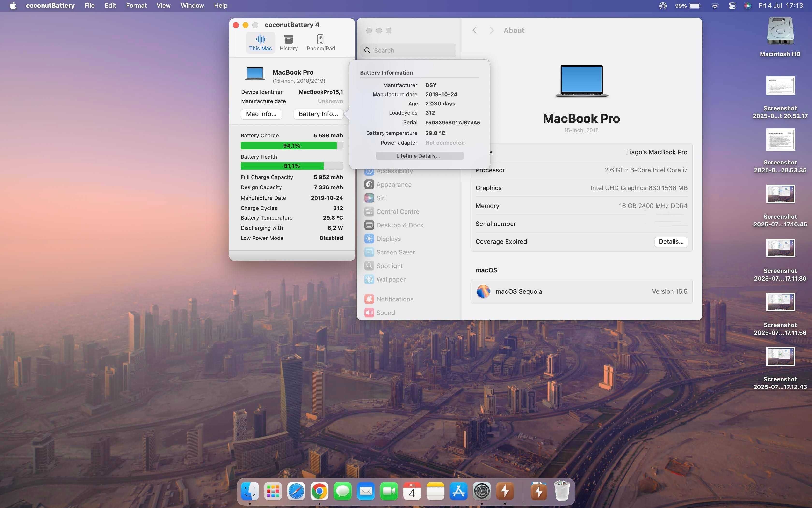The width and height of the screenshot is (812, 508).
Task: Click the Siri icon in the menu bar
Action: [747, 6]
